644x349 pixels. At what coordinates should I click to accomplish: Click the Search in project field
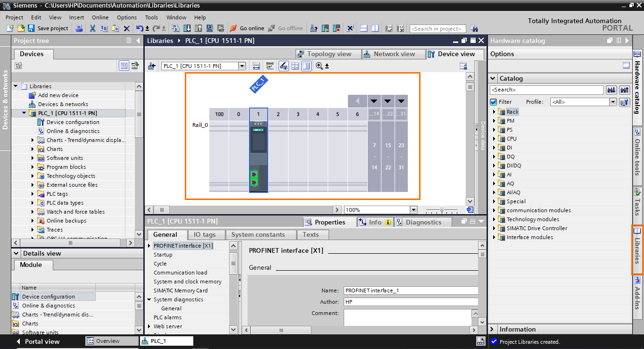tap(438, 29)
